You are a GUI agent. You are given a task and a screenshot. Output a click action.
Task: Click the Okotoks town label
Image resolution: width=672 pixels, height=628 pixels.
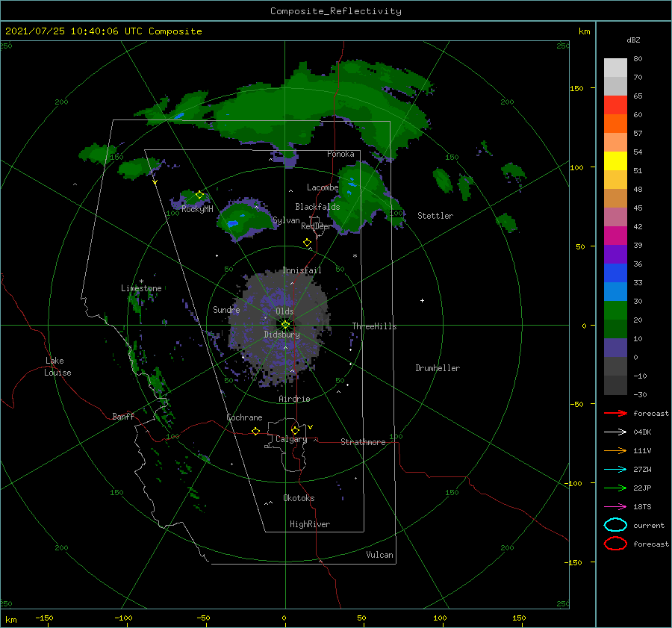pos(299,498)
